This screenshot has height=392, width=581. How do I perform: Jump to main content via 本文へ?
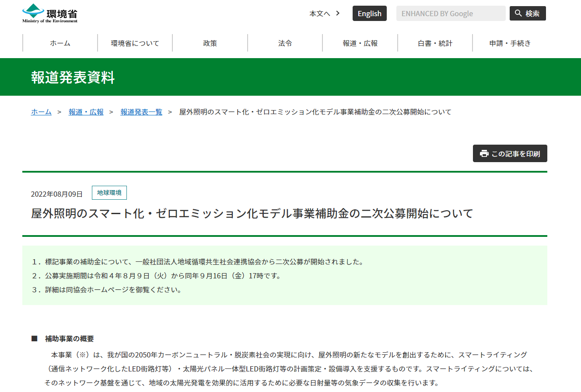click(320, 14)
